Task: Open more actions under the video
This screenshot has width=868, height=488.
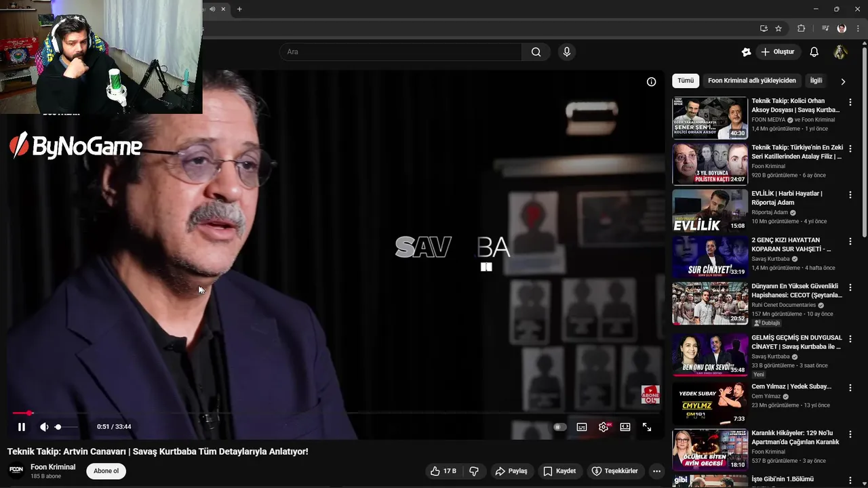Action: (x=656, y=471)
